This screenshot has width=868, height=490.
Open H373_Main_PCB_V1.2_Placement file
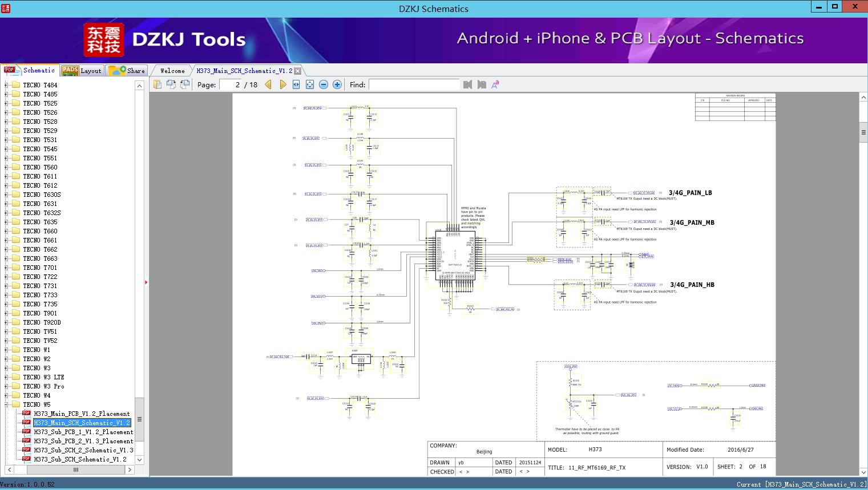click(x=82, y=414)
